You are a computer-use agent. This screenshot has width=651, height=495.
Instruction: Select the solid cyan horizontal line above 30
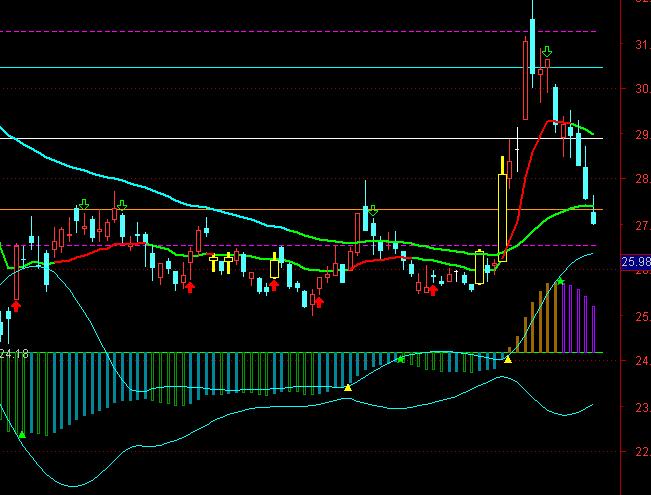click(x=300, y=67)
